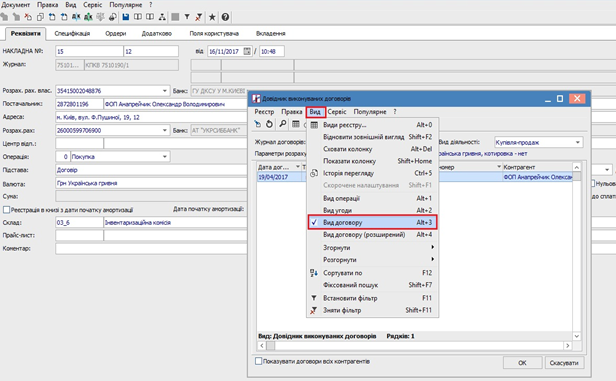
Task: Open the Дата дог... column filter arrow
Action: click(x=298, y=167)
